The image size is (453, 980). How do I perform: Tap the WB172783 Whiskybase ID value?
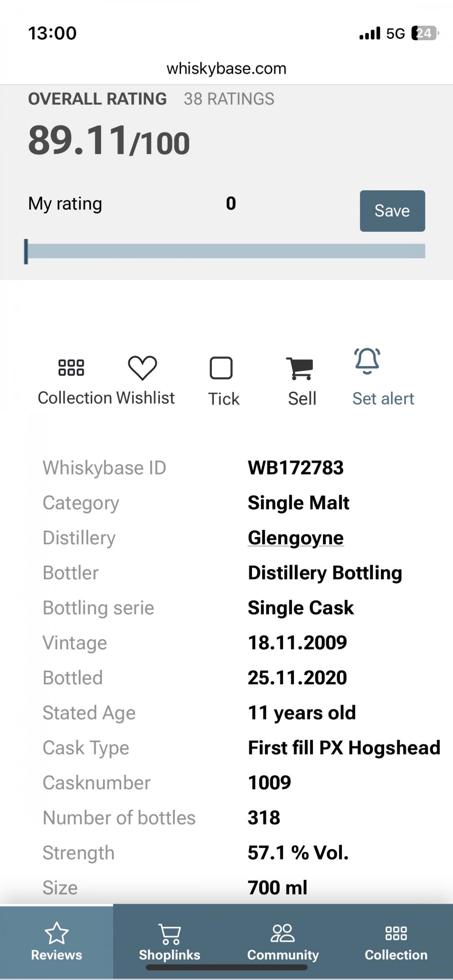296,468
